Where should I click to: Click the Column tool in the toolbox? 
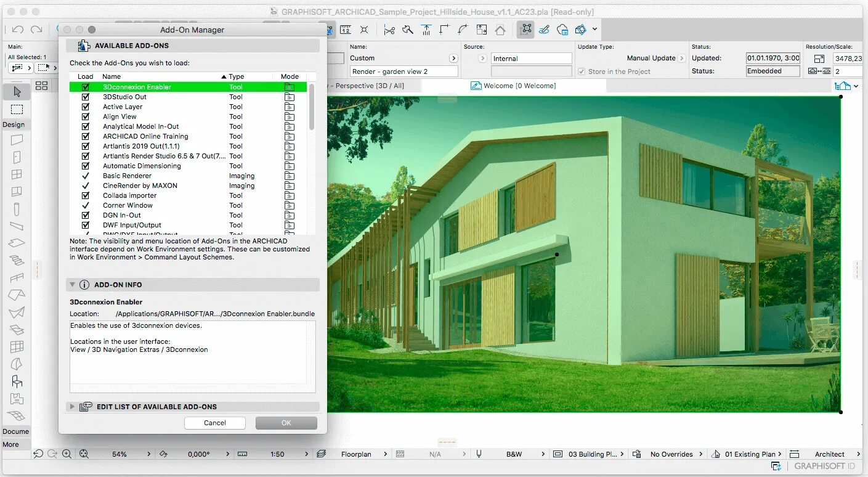tap(17, 209)
